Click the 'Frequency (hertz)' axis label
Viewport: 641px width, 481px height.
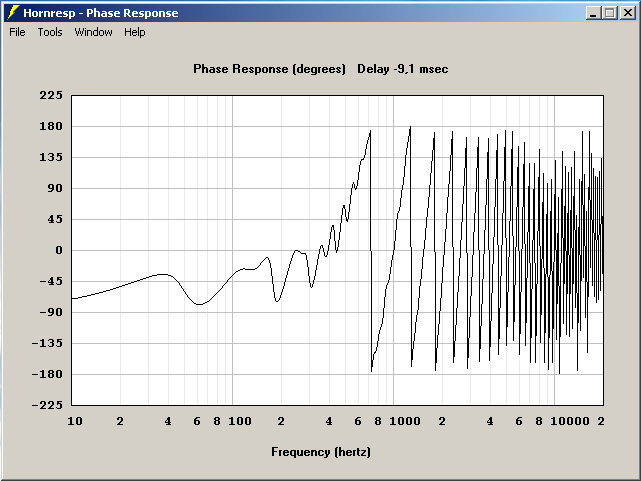(321, 452)
